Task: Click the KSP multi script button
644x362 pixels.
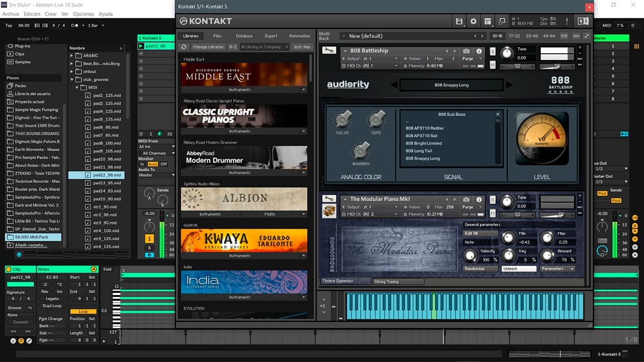Action: (564, 36)
